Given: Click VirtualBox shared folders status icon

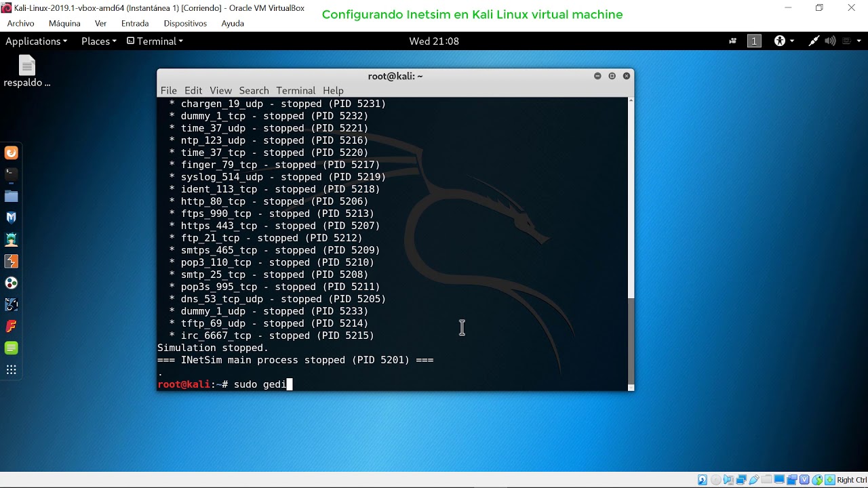Looking at the screenshot, I should pos(766,480).
